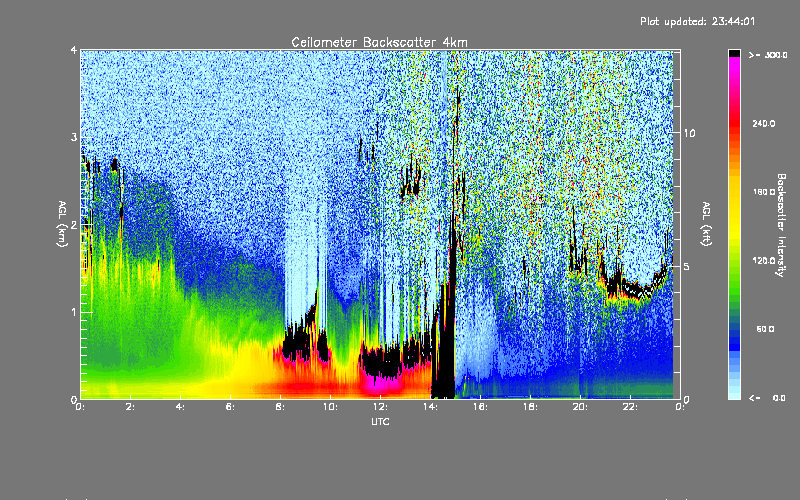Viewport: 800px width, 500px height.
Task: Click the '60.0' colorbar label
Action: tap(765, 329)
